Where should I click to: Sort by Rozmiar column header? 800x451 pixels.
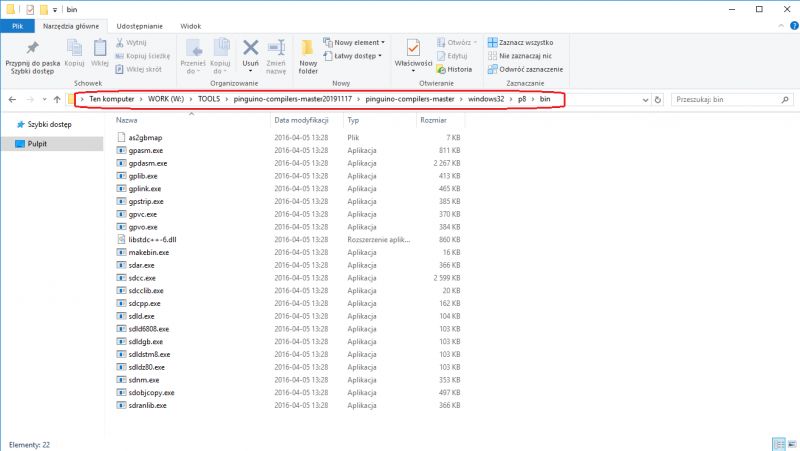(x=433, y=120)
